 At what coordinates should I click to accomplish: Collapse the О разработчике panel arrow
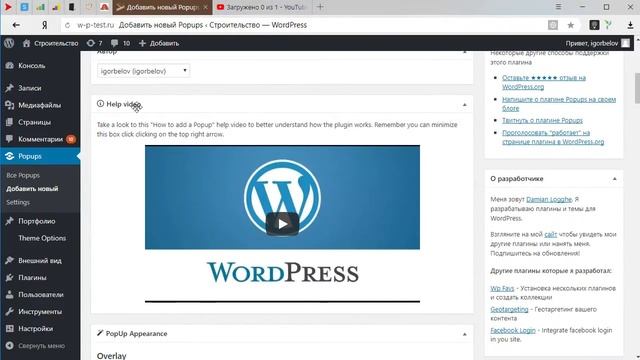[x=614, y=179]
